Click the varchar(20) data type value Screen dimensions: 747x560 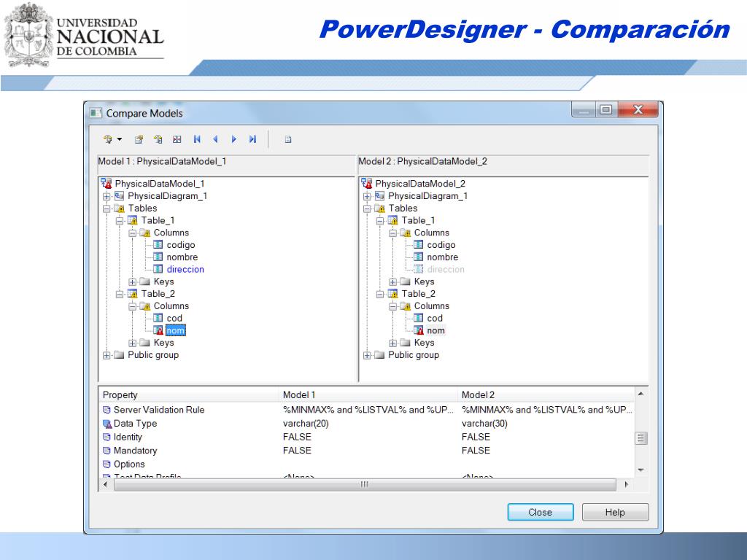(306, 424)
